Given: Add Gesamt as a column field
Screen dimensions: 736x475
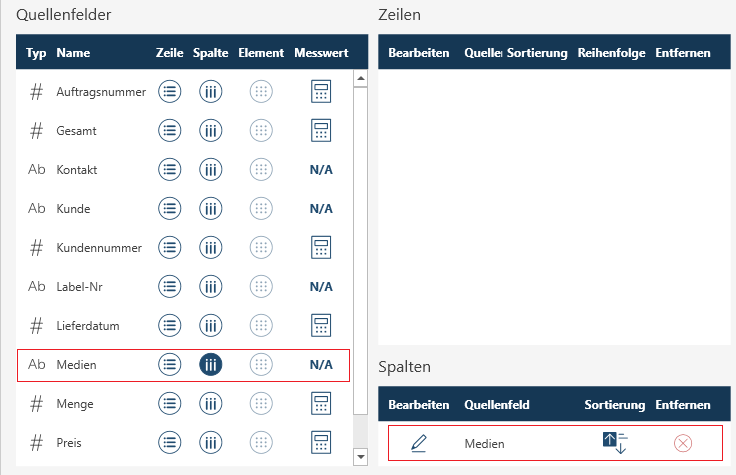Looking at the screenshot, I should click(x=211, y=131).
